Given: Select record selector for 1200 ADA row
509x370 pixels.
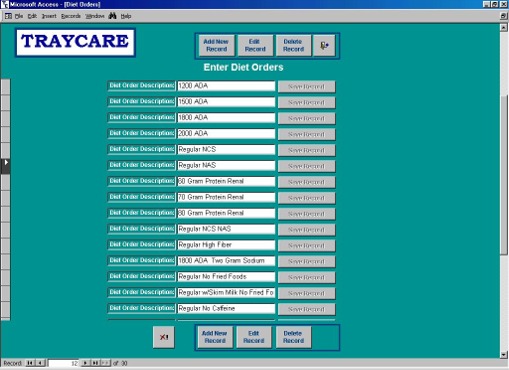Looking at the screenshot, I should point(6,87).
